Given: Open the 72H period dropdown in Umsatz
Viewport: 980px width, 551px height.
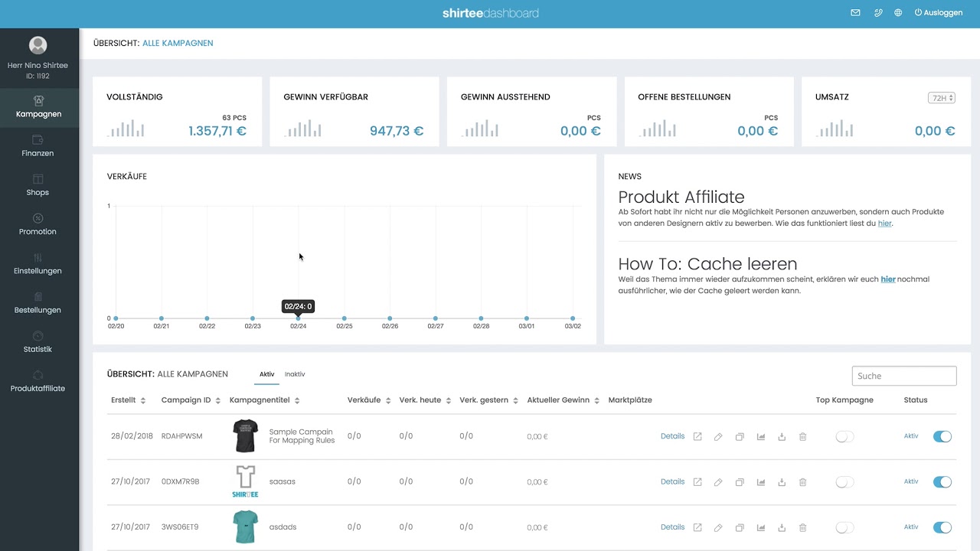Looking at the screenshot, I should tap(941, 98).
